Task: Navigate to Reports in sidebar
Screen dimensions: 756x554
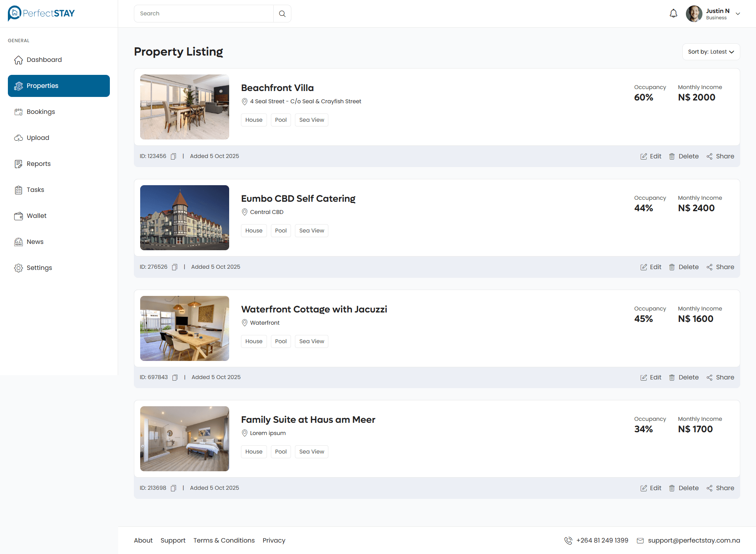Action: pos(38,164)
